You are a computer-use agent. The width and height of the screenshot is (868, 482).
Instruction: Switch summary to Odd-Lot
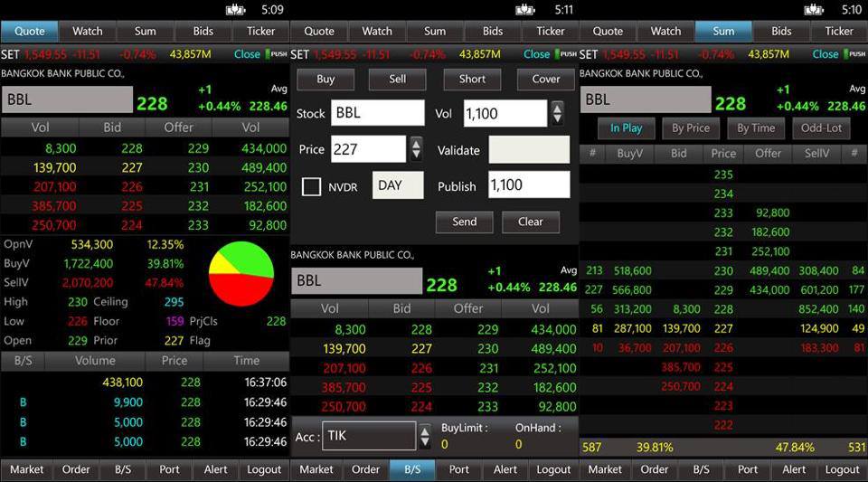pos(821,128)
